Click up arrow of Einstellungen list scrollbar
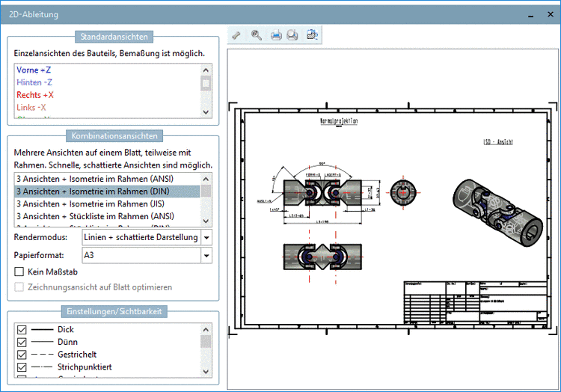The image size is (561, 392). click(206, 329)
